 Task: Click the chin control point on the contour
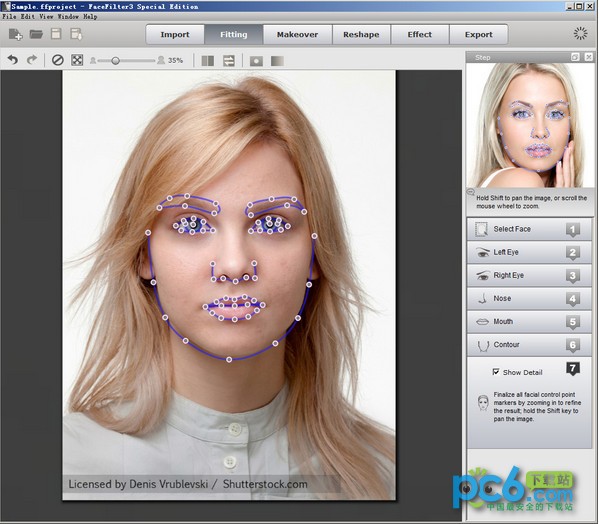(229, 359)
